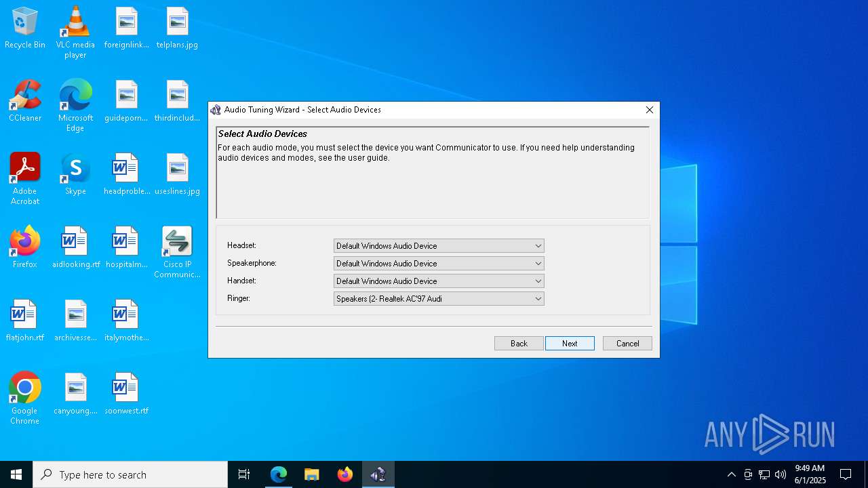This screenshot has width=868, height=488.
Task: Select the soonwest.rtf document icon
Action: pyautogui.click(x=126, y=394)
